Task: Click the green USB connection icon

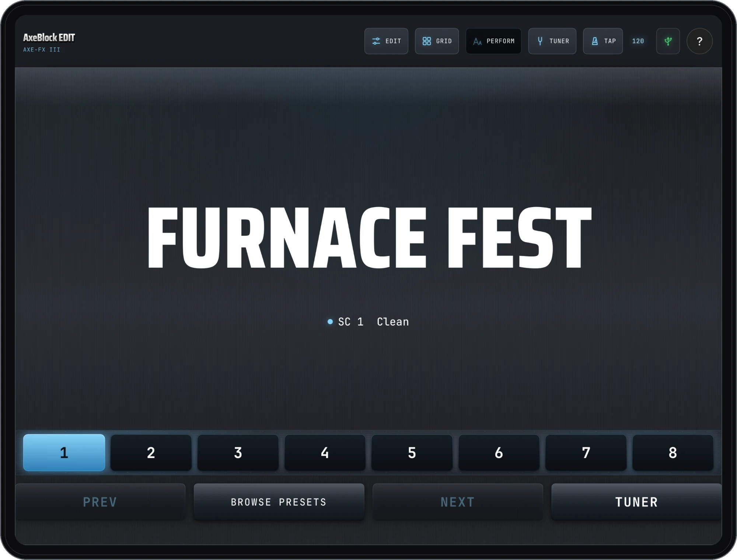Action: click(x=668, y=41)
